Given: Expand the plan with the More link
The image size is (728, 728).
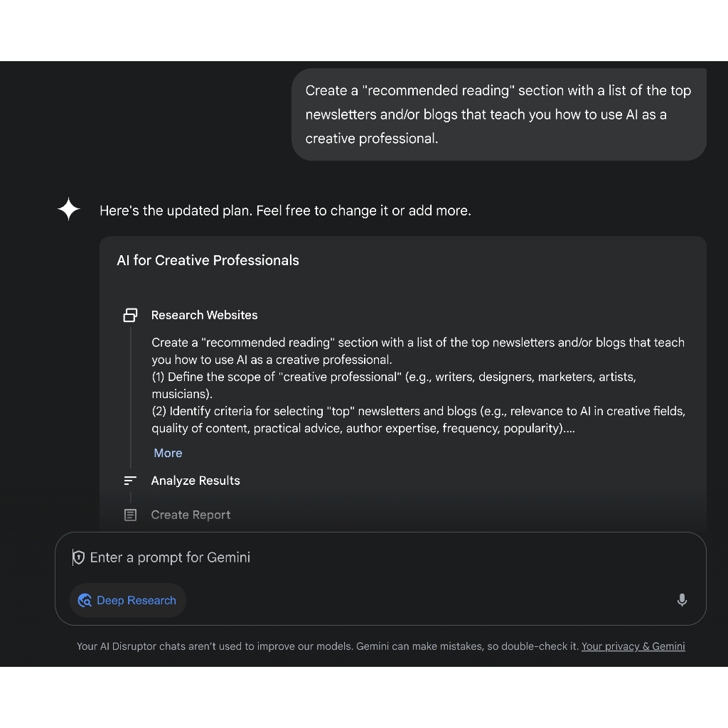Looking at the screenshot, I should 168,453.
